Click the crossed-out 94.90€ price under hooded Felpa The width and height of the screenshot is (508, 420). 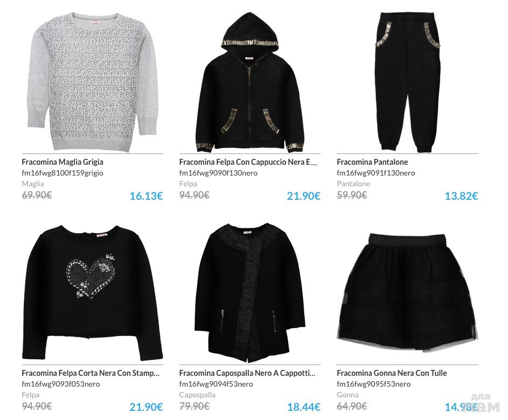(194, 195)
